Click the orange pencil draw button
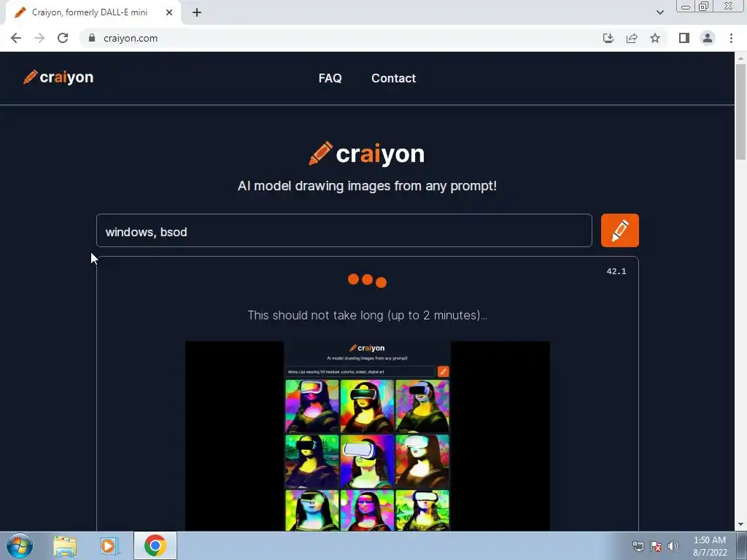The width and height of the screenshot is (747, 560). 619,230
